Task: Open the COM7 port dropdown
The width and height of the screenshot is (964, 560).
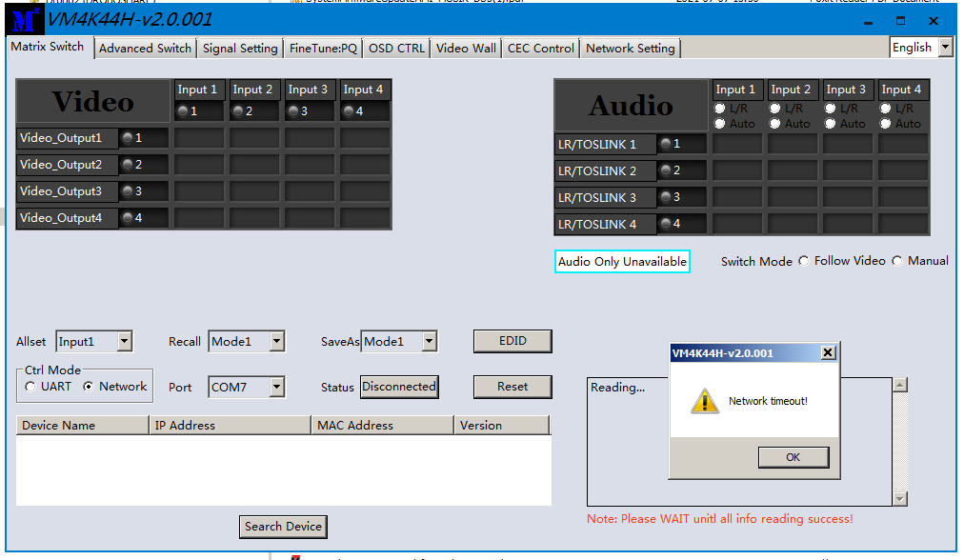Action: 276,387
